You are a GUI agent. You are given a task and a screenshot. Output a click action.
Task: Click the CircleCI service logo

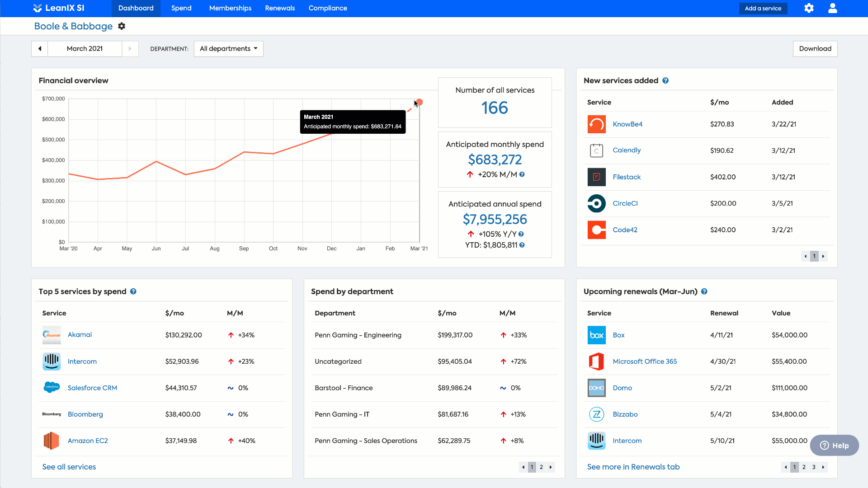point(596,203)
